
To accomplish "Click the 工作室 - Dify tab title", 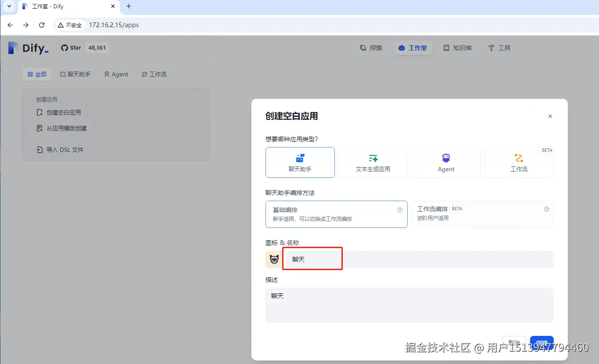I will coord(48,7).
